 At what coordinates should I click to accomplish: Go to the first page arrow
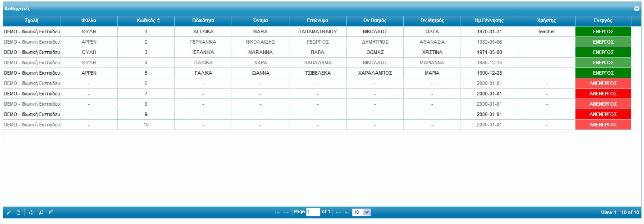(277, 212)
